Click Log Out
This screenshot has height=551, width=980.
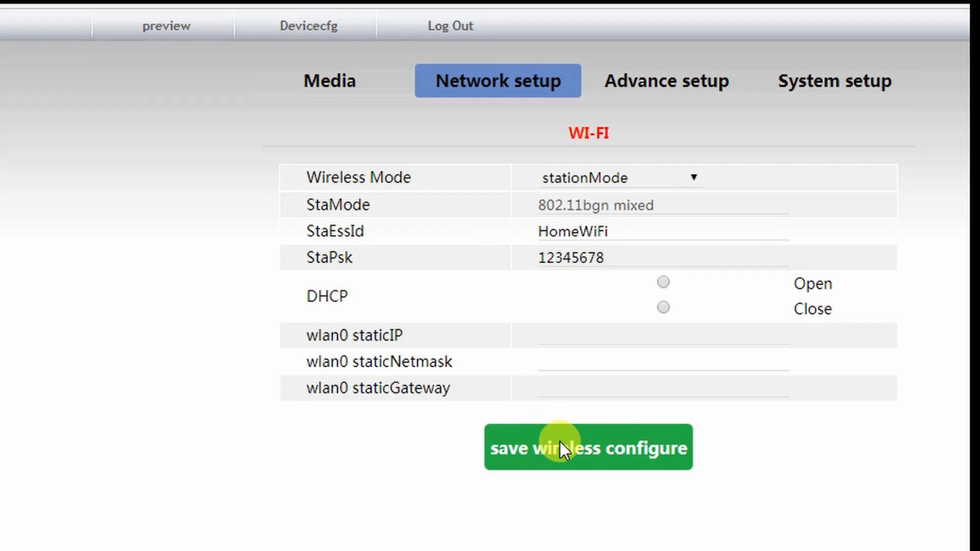(x=450, y=26)
